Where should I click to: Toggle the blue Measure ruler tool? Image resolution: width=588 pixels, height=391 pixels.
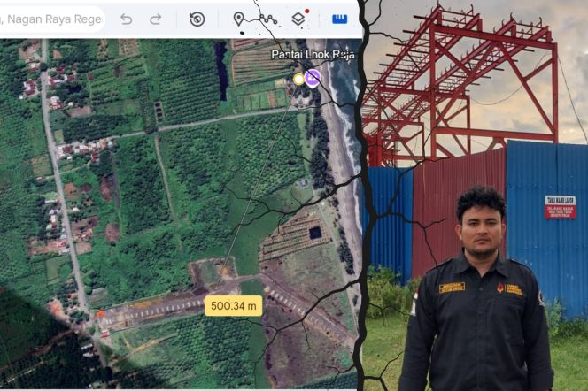tap(340, 19)
